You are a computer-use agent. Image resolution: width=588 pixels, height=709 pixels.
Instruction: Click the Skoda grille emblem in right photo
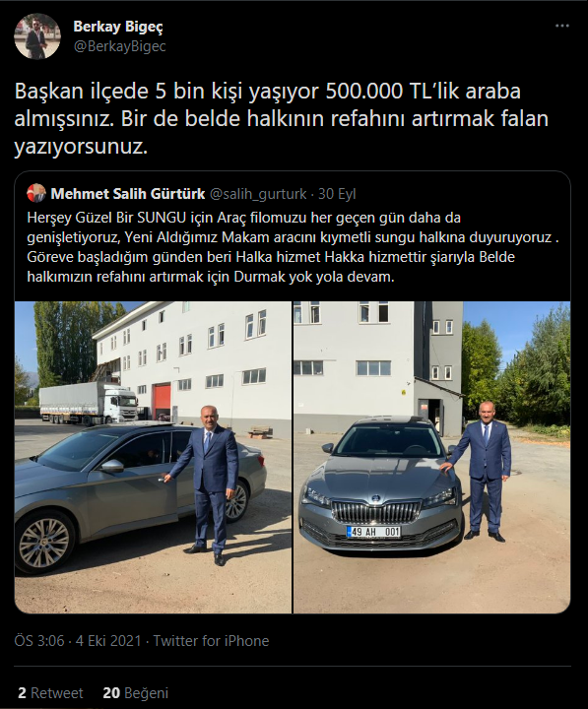click(375, 498)
